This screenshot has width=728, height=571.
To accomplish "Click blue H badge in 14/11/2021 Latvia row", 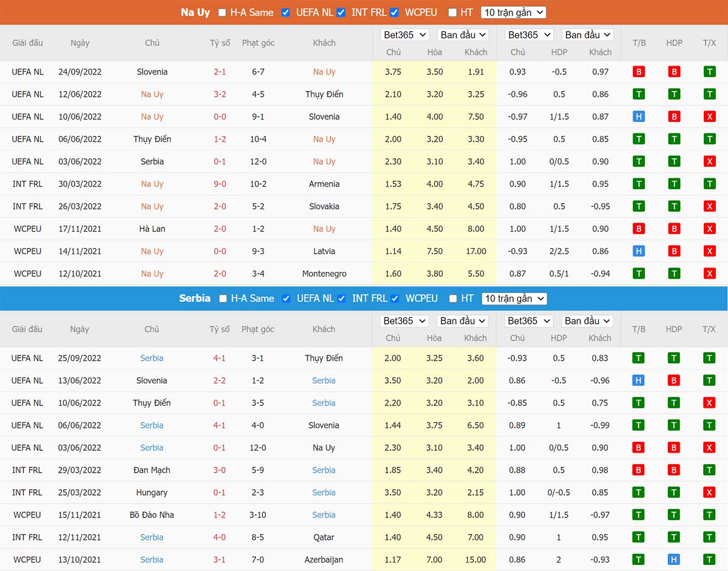I will (x=638, y=251).
